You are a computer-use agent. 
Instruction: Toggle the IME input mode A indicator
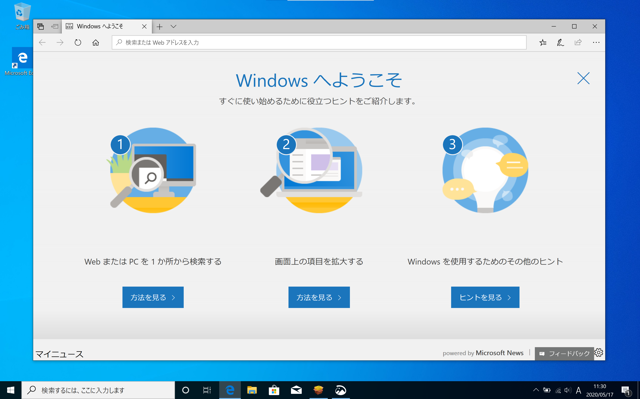point(578,390)
